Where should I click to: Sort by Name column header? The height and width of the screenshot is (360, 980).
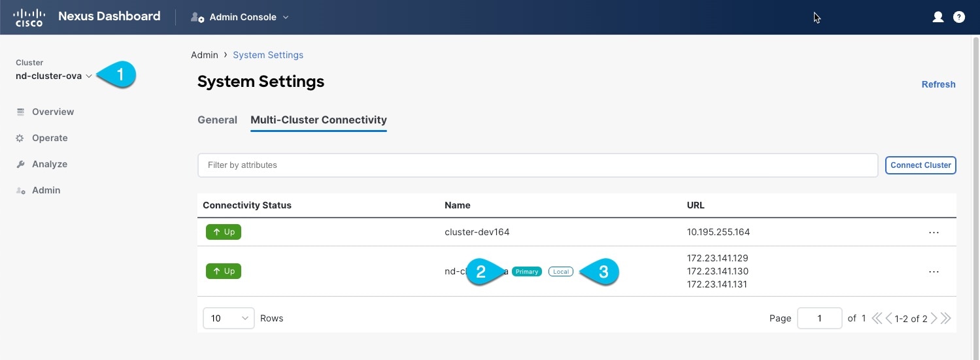pos(458,205)
